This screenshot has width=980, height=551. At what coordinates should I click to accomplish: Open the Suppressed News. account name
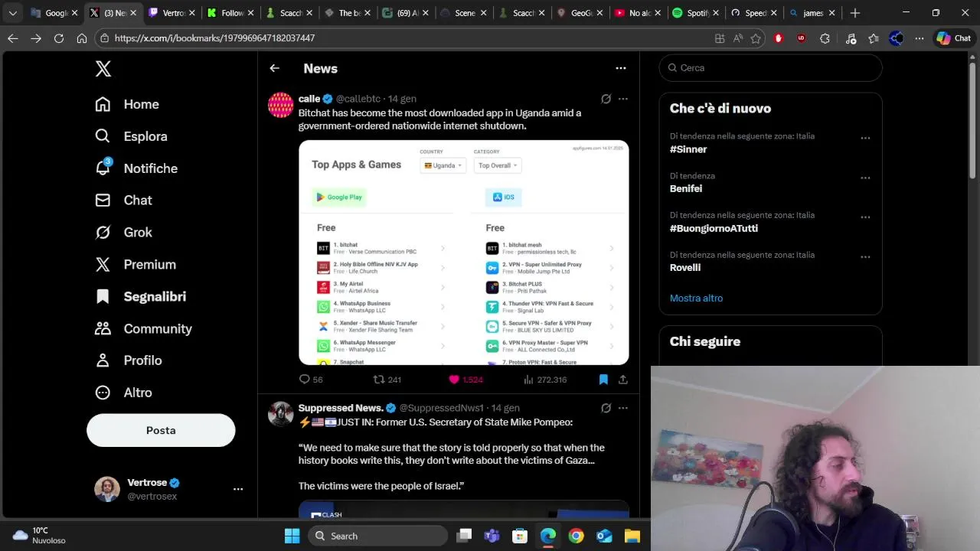click(x=341, y=408)
